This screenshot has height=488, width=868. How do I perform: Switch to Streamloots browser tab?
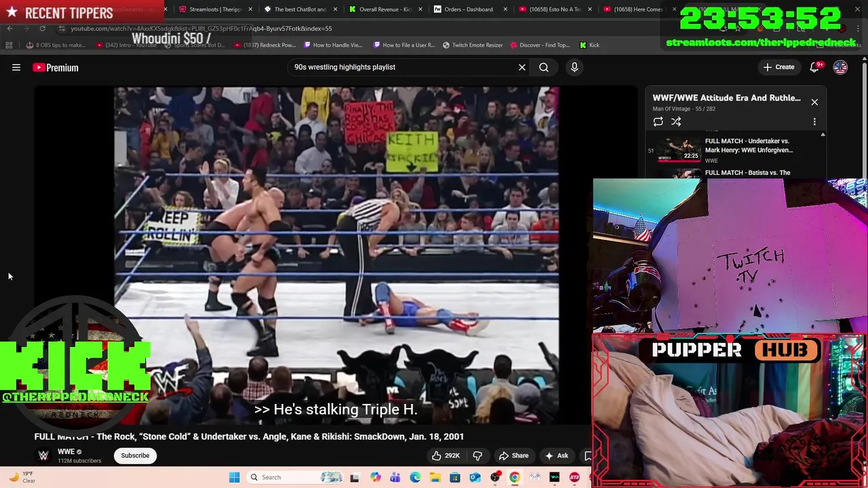(x=216, y=9)
